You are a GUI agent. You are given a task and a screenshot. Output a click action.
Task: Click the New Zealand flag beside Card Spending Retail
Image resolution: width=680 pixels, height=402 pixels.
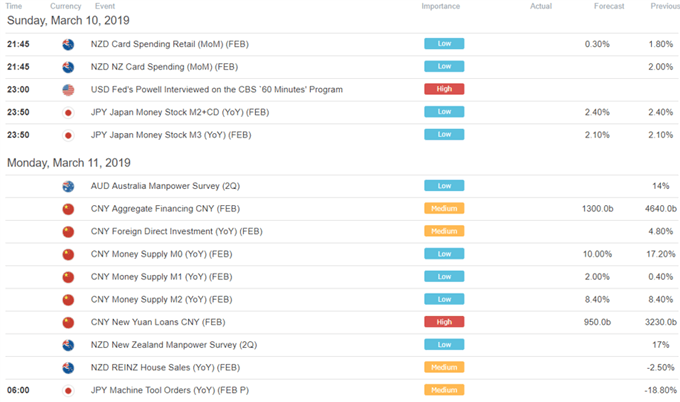point(68,44)
